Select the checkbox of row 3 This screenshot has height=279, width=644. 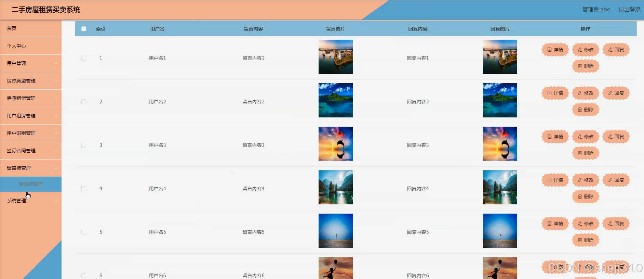[x=84, y=145]
